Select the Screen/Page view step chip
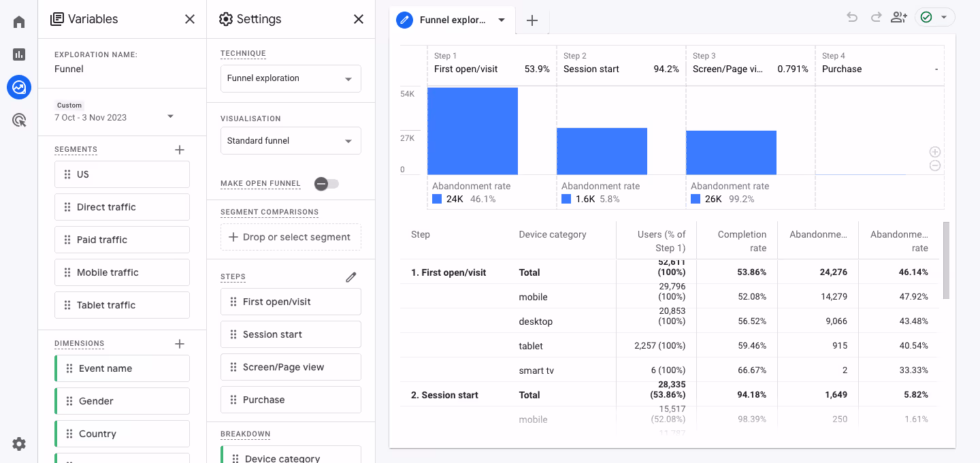 point(291,367)
